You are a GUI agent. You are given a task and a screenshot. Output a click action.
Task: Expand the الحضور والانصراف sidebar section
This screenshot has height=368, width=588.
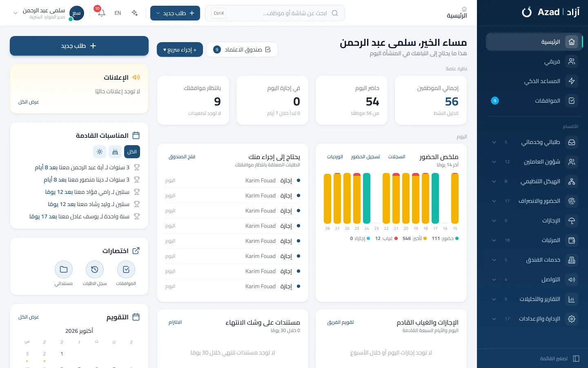click(x=534, y=201)
